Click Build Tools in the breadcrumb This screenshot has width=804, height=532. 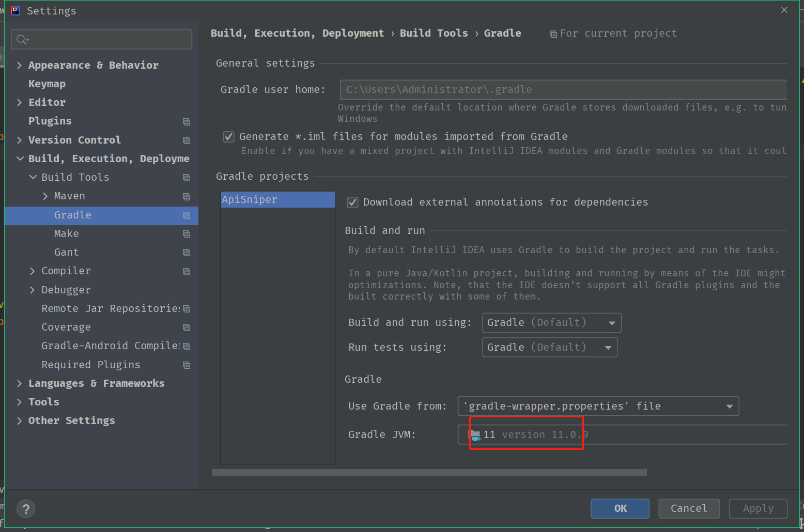coord(434,33)
